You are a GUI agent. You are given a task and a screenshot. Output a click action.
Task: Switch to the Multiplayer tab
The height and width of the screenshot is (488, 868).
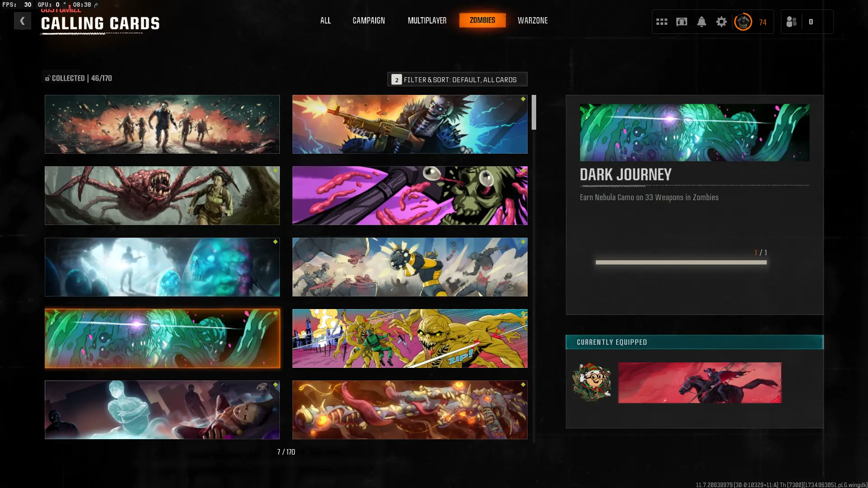(427, 20)
